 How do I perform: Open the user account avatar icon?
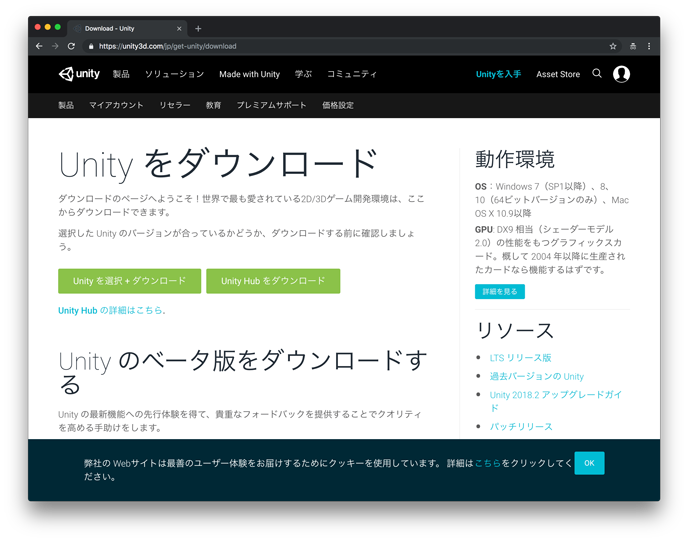[x=621, y=74]
